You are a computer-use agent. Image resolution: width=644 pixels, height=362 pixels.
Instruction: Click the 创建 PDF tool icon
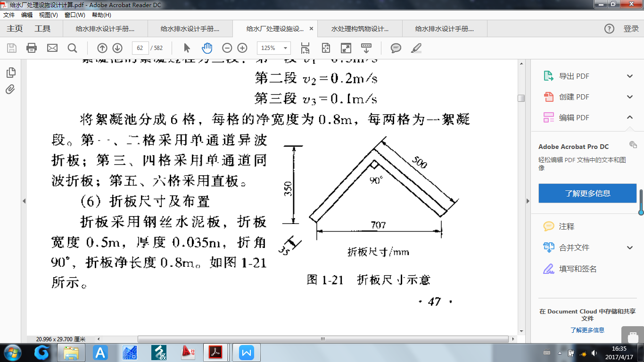548,97
